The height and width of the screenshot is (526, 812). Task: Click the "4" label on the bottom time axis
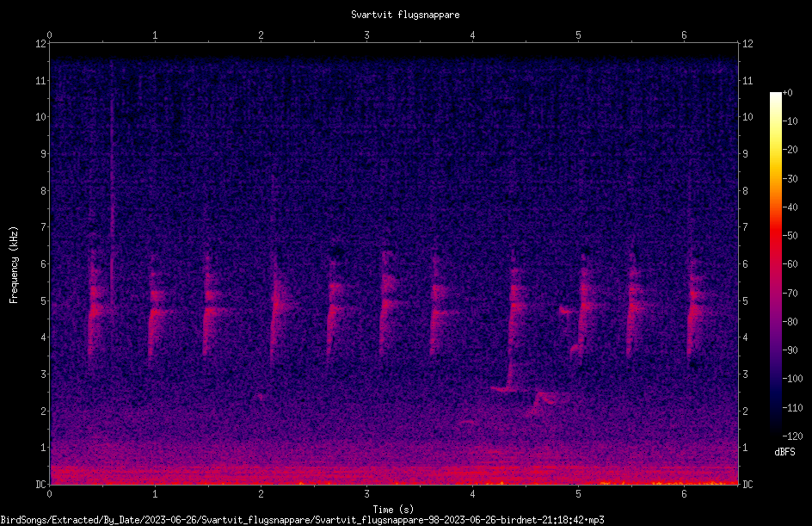coord(472,494)
